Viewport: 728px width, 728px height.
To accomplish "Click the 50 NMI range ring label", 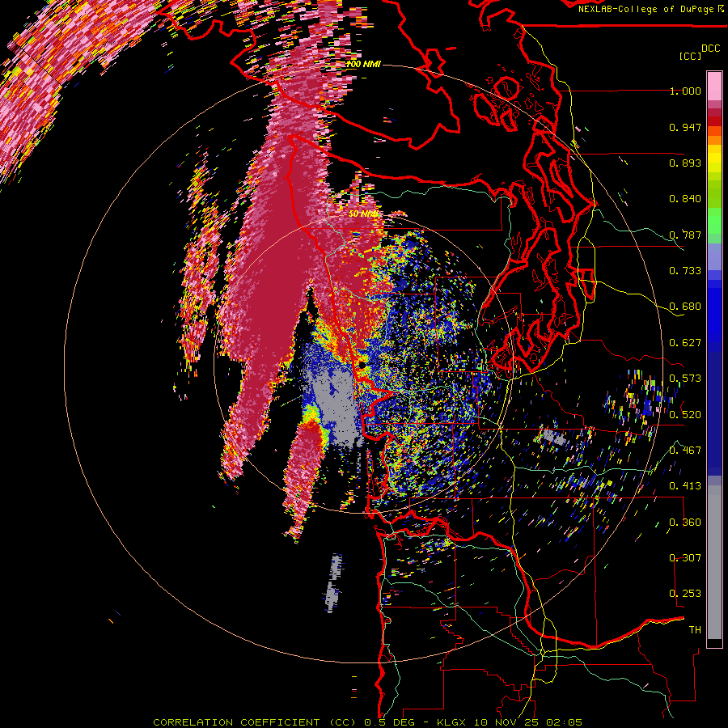I will 363,214.
